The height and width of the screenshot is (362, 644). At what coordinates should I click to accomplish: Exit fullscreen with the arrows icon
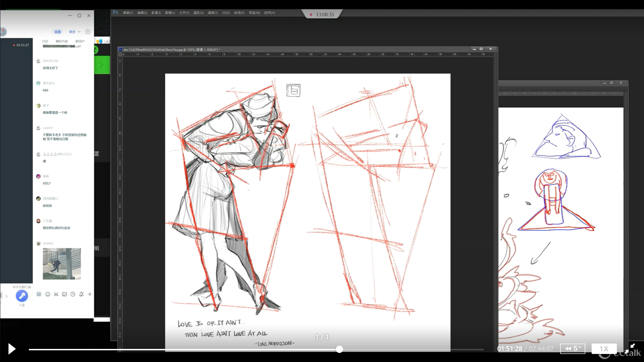[x=630, y=349]
